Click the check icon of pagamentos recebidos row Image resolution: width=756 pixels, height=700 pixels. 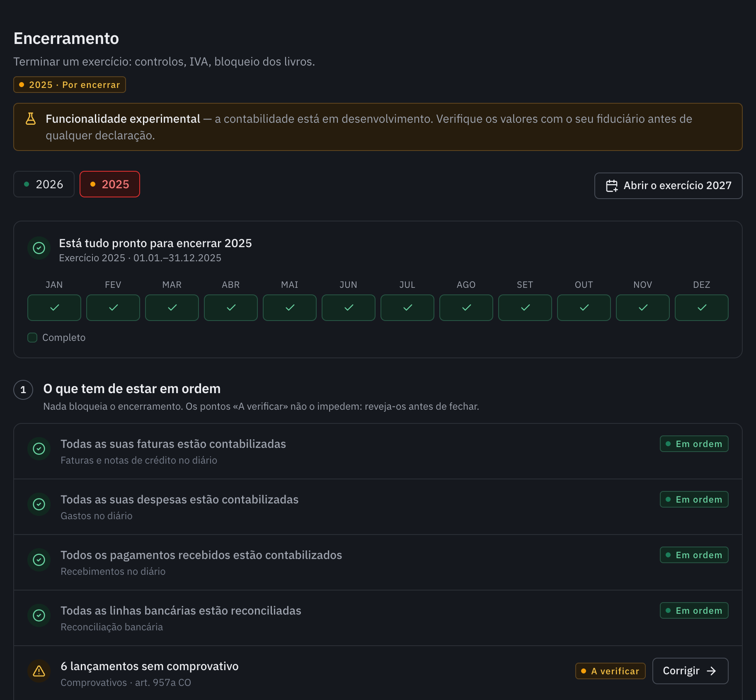pyautogui.click(x=39, y=560)
